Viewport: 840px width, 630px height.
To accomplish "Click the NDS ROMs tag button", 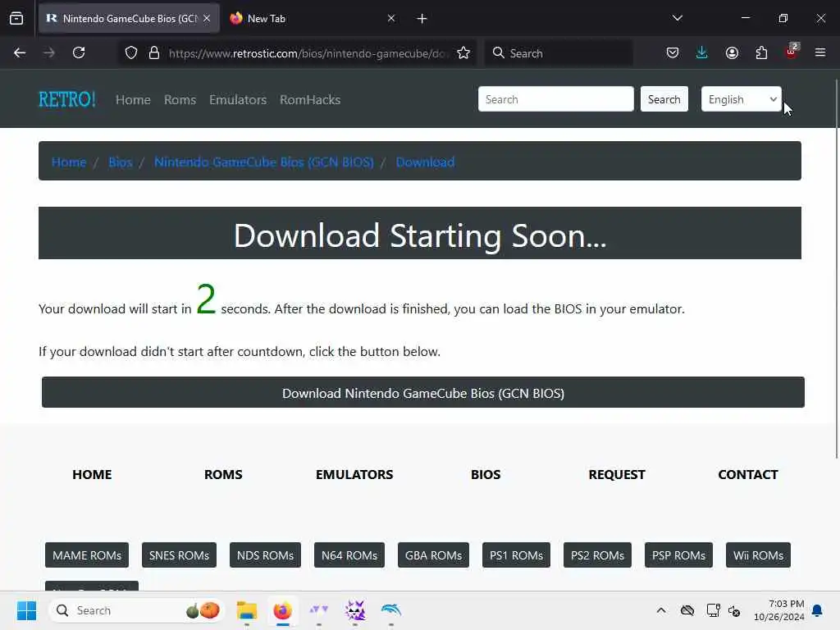I will click(x=265, y=555).
